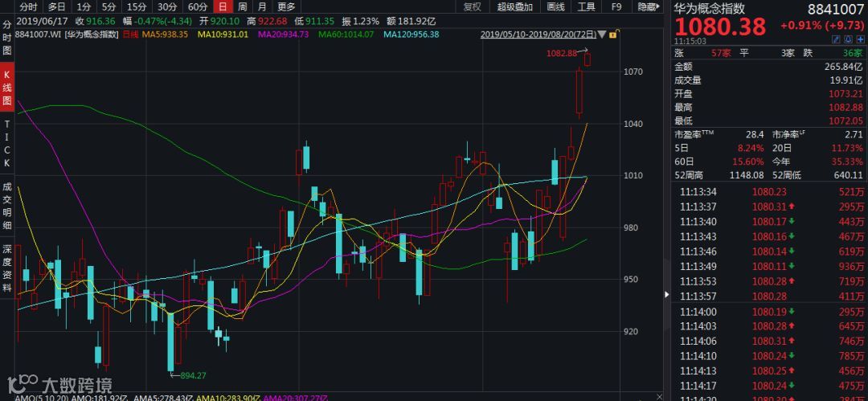The image size is (868, 401).
Task: Click the red 日线 label
Action: tap(131, 35)
